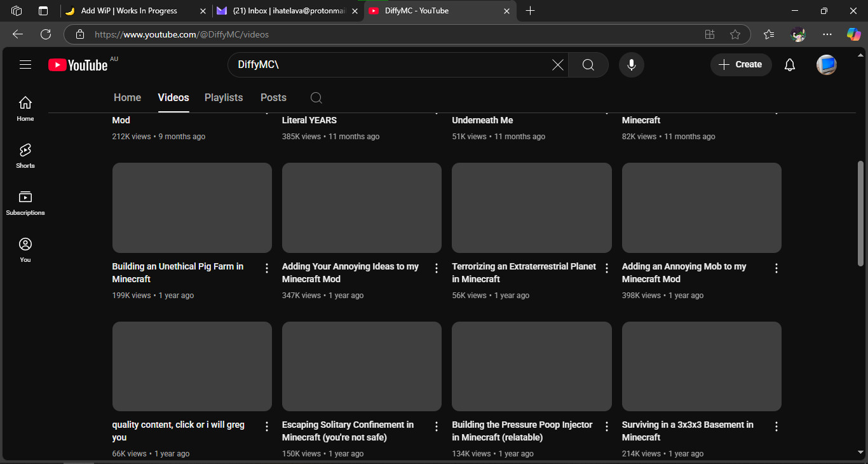Viewport: 868px width, 464px height.
Task: Search within the channel using magnifier icon
Action: pyautogui.click(x=316, y=98)
